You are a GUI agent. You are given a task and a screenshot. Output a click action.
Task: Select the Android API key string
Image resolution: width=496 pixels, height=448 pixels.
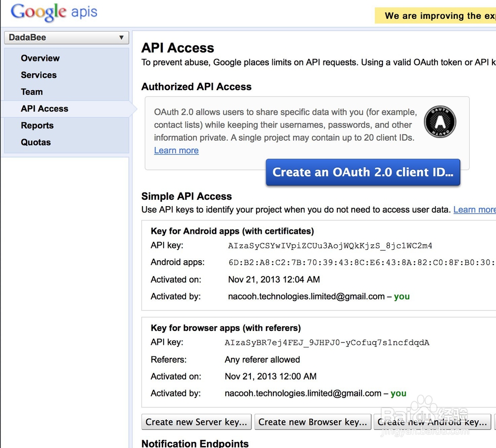330,246
